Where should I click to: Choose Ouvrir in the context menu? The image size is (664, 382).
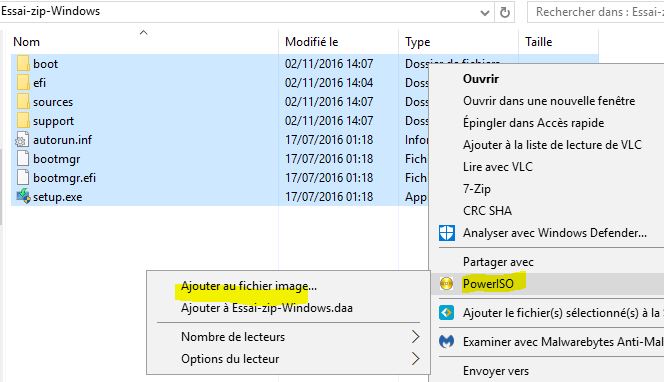point(481,79)
